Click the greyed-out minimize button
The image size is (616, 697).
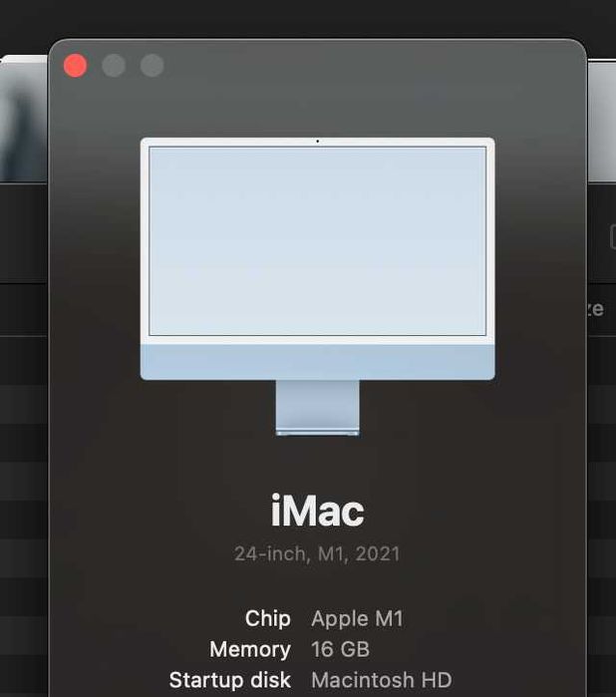(114, 66)
